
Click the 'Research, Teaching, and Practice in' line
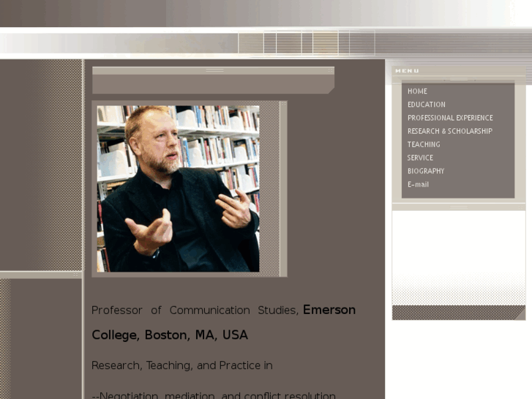coord(182,365)
